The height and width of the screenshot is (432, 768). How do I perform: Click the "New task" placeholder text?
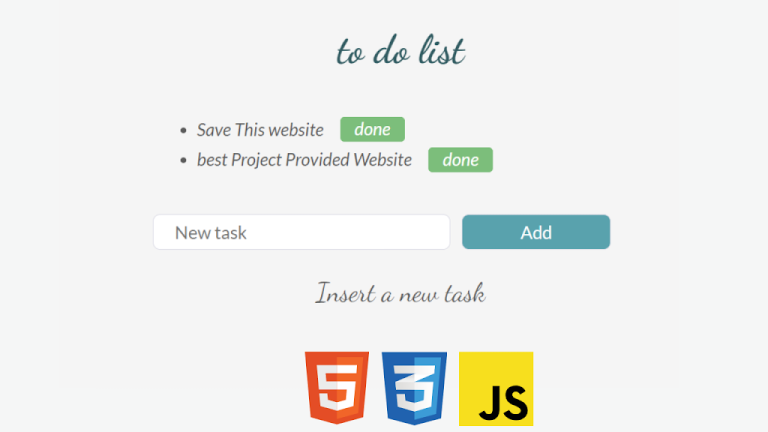(210, 233)
